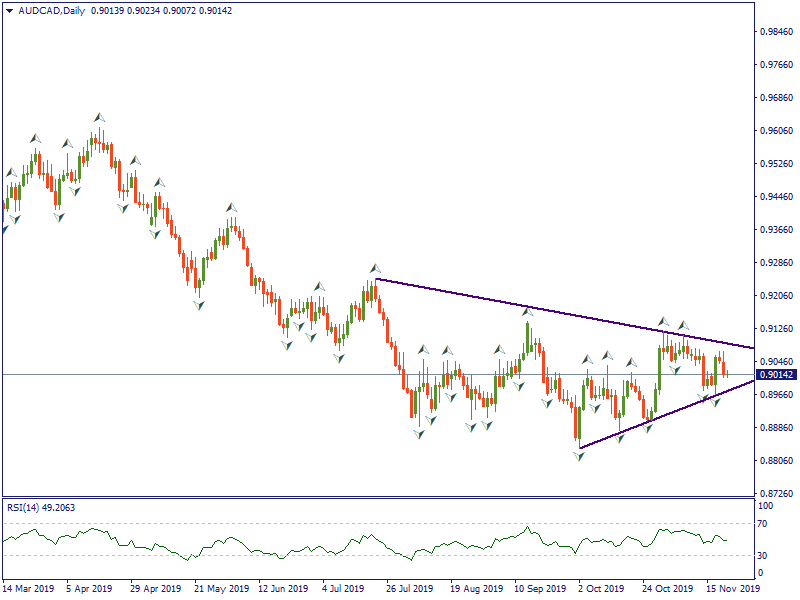The height and width of the screenshot is (600, 800).
Task: Click the up fractal above the late May peak
Action: tap(231, 208)
